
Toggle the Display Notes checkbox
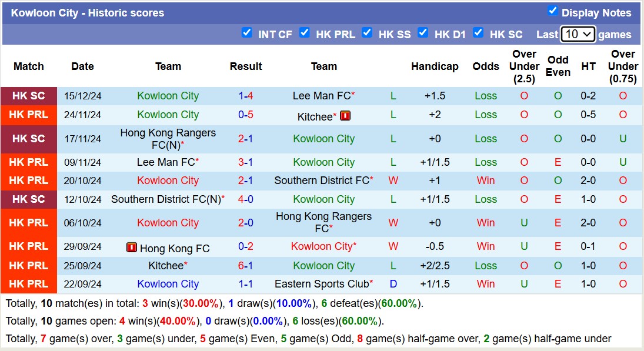[552, 11]
